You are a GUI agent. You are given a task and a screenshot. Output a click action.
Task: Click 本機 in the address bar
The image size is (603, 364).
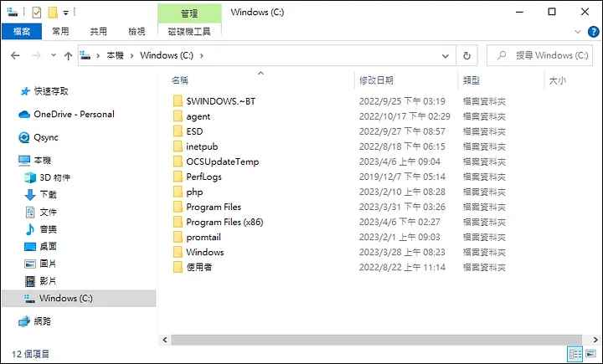(x=115, y=55)
